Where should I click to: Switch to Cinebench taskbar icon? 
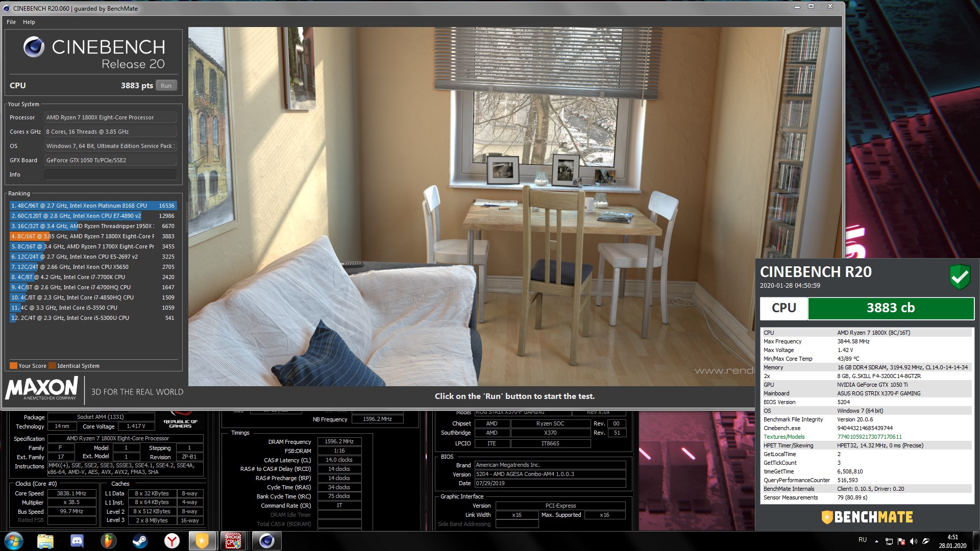(x=266, y=541)
